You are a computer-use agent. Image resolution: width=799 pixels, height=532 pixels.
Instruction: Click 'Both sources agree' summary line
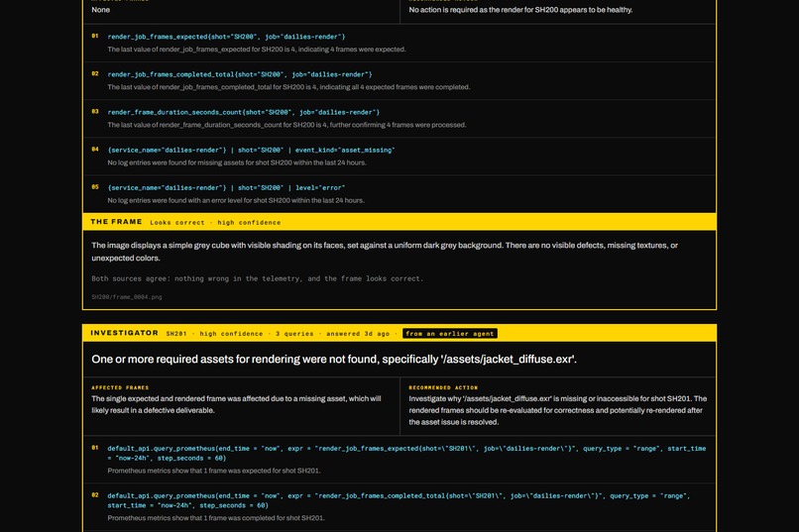(258, 278)
